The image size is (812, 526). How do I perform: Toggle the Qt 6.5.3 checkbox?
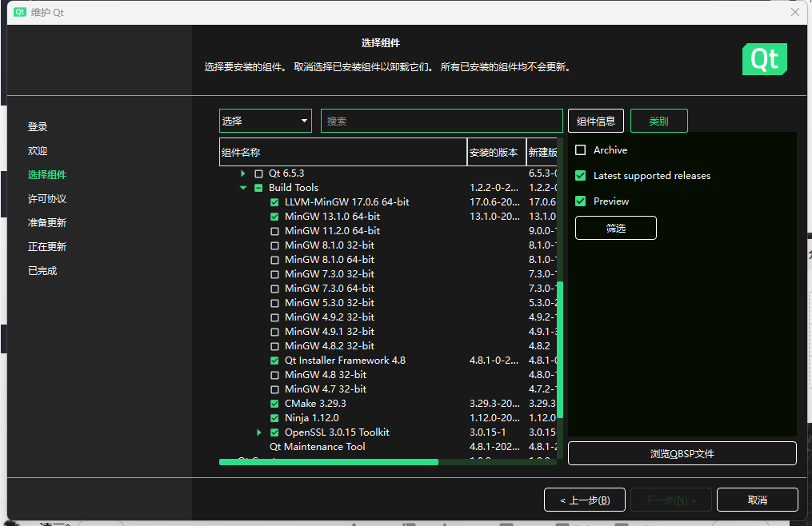click(259, 173)
